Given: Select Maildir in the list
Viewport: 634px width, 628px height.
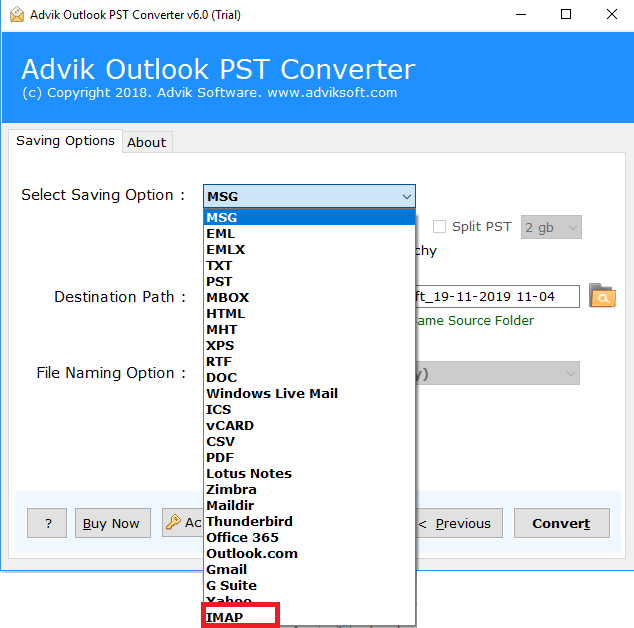Looking at the screenshot, I should pyautogui.click(x=309, y=505).
